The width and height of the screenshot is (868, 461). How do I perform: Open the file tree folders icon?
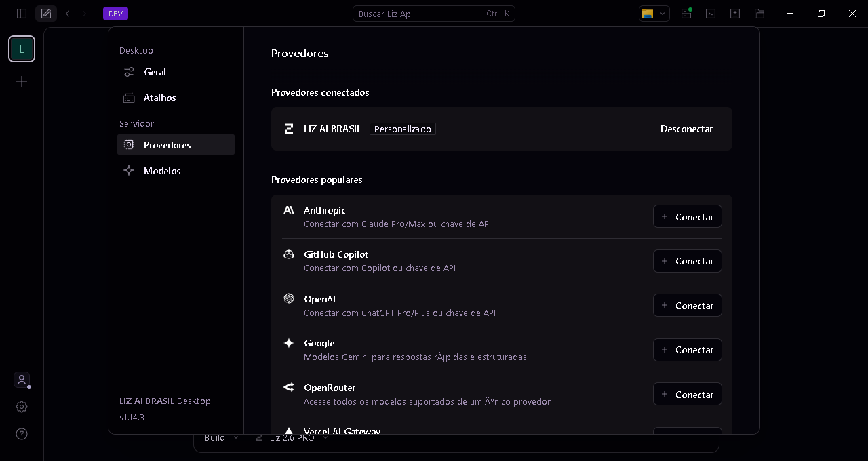(759, 14)
